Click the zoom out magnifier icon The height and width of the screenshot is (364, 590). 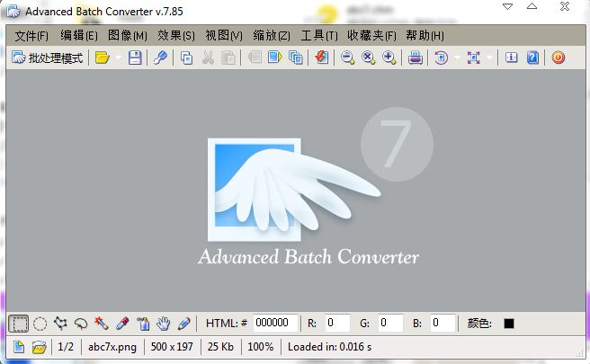[x=347, y=58]
